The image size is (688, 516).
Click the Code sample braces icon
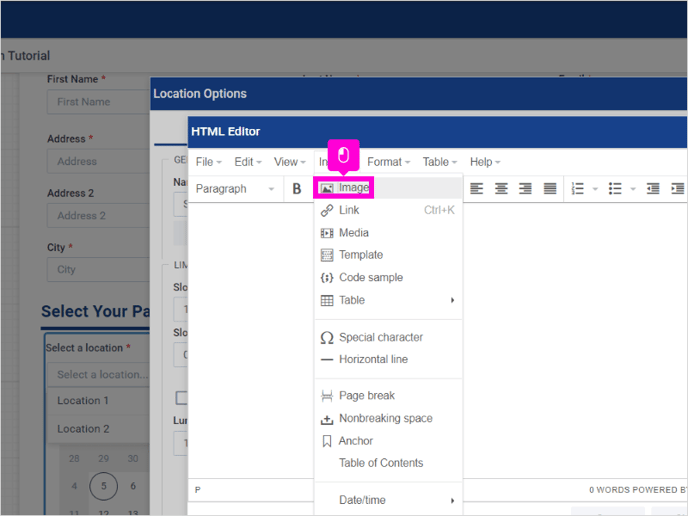[327, 278]
